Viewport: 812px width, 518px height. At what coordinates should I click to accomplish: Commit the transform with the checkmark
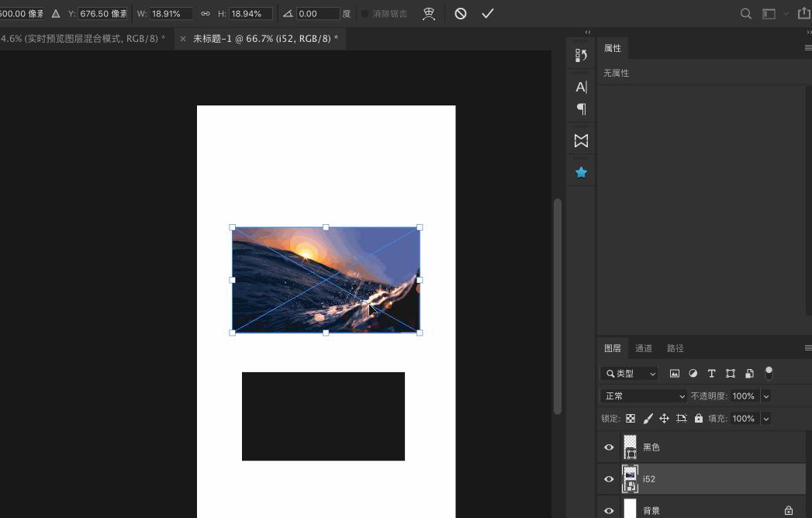tap(488, 13)
